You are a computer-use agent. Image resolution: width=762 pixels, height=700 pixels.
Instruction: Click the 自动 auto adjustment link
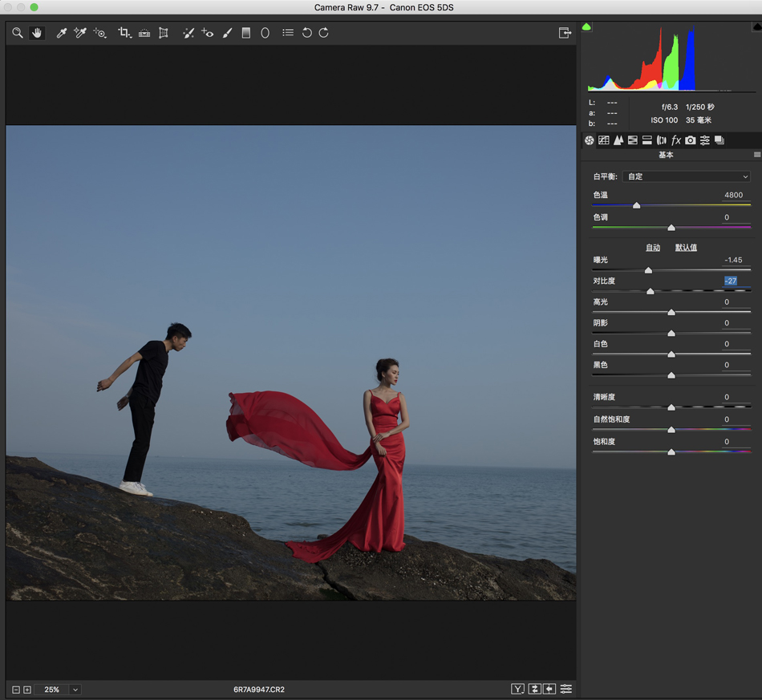point(653,248)
